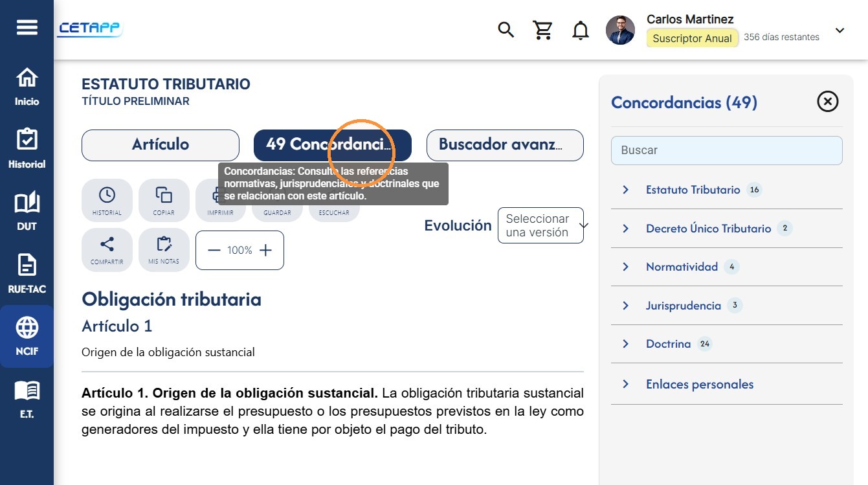Viewport: 868px width, 485px height.
Task: Open the shopping cart icon
Action: [x=542, y=30]
